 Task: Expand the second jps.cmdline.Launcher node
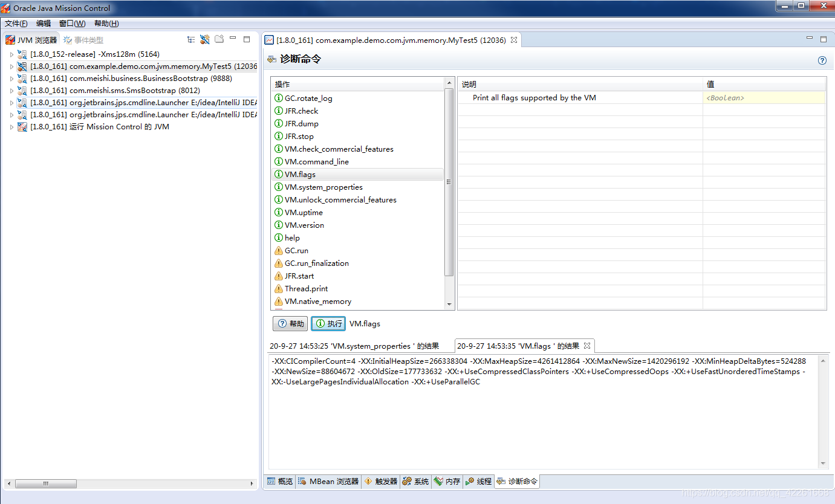(11, 115)
